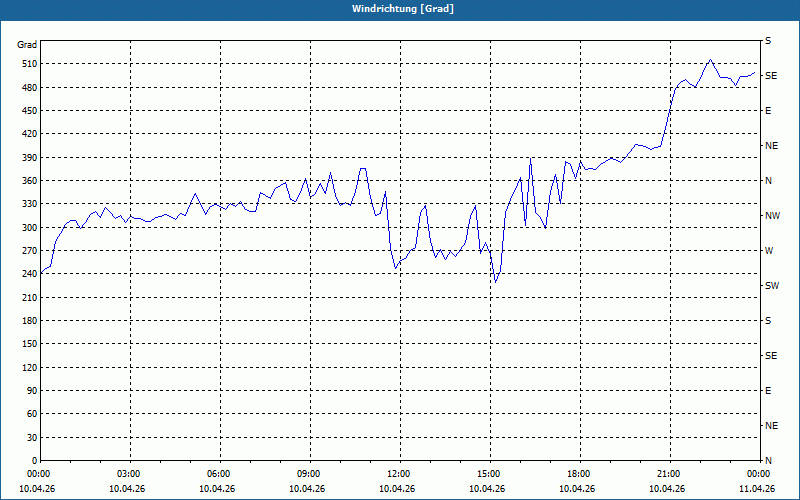Click the 90 degree axis label
This screenshot has height=500, width=800.
[32, 391]
